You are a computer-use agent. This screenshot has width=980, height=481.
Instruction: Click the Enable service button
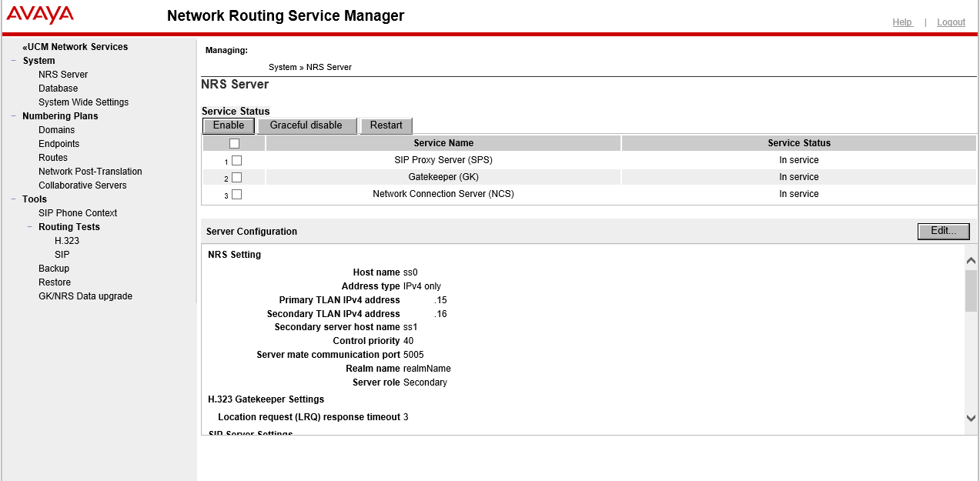coord(229,125)
